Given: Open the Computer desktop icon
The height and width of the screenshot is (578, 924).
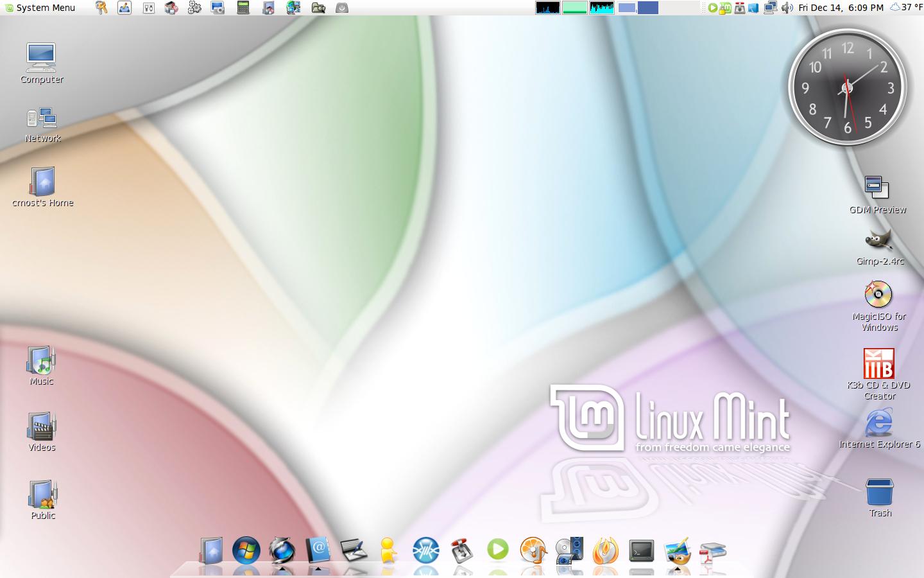Looking at the screenshot, I should (x=42, y=63).
